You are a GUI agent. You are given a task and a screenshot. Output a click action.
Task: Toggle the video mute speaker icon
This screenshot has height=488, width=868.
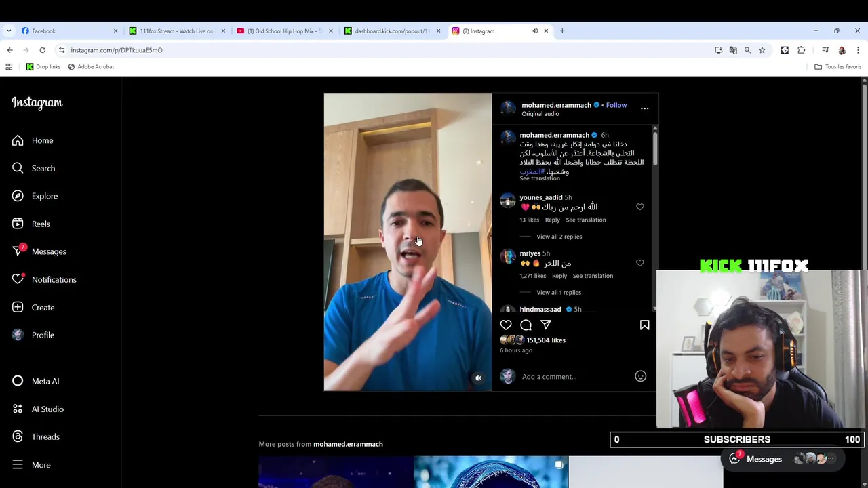tap(478, 378)
